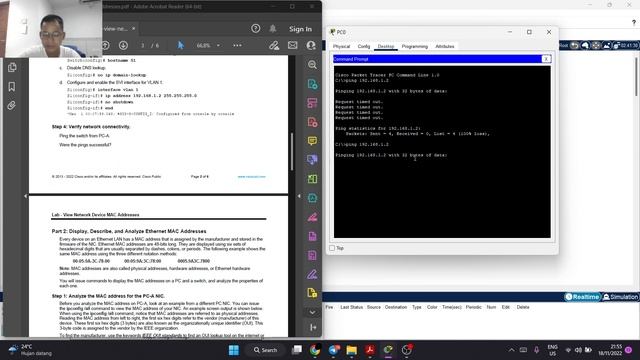Screen dimensions: 640x360
Task: Open Chrome from the taskbar
Action: pyautogui.click(x=315, y=350)
